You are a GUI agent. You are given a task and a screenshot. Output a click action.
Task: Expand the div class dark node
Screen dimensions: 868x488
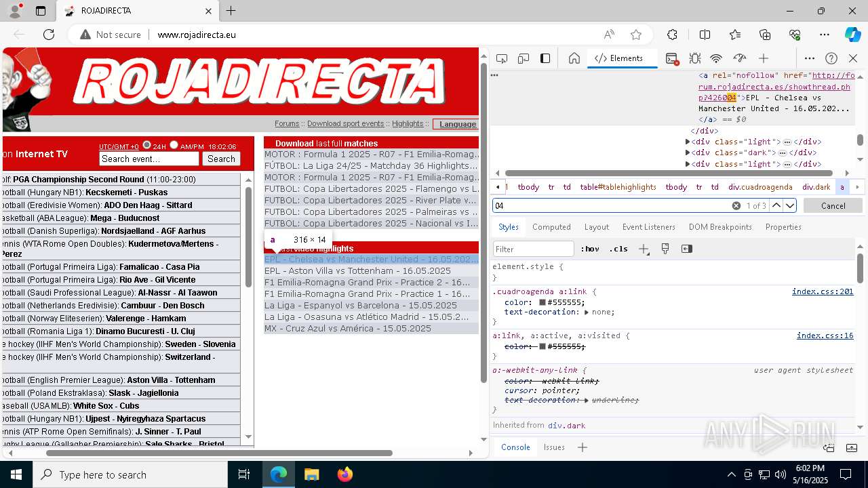click(x=687, y=152)
